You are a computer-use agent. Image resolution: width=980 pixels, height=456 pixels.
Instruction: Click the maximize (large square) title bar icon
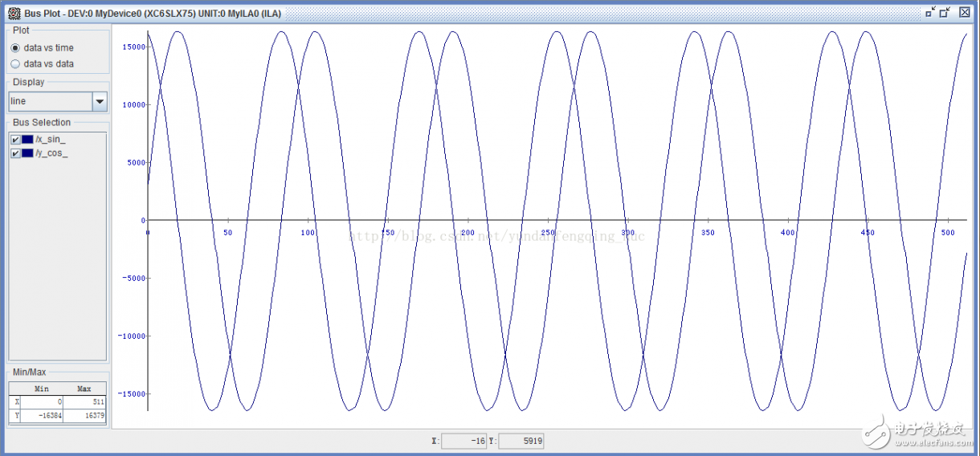945,12
